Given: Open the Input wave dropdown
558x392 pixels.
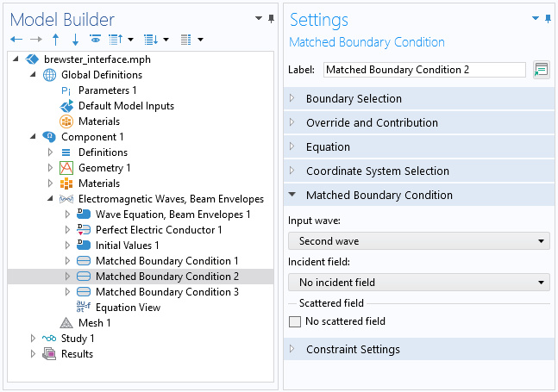Looking at the screenshot, I should 419,241.
